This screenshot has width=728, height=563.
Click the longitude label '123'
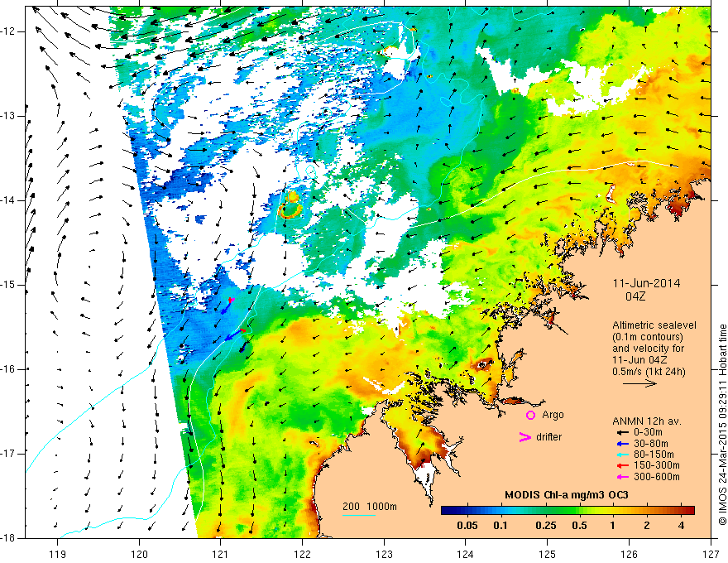[384, 554]
